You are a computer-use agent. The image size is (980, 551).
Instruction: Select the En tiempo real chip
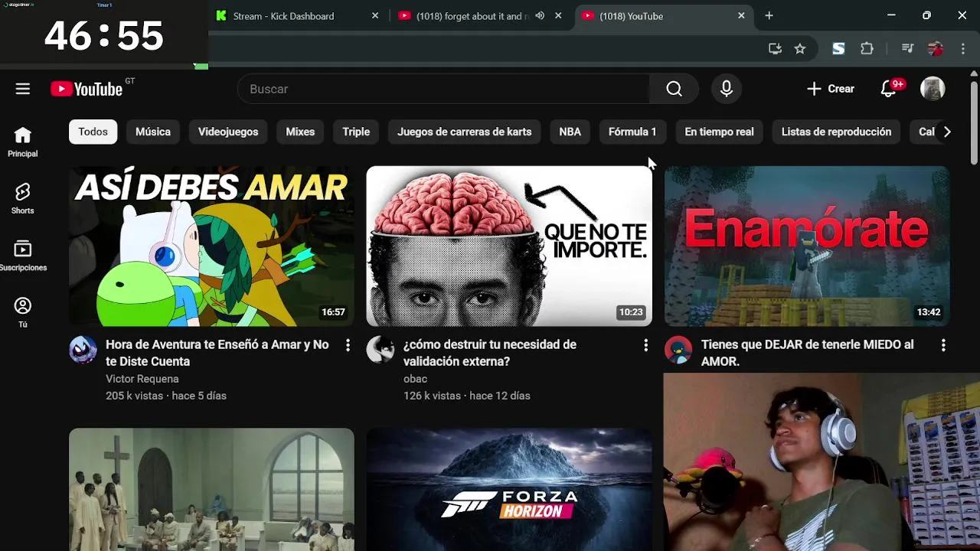pos(719,132)
